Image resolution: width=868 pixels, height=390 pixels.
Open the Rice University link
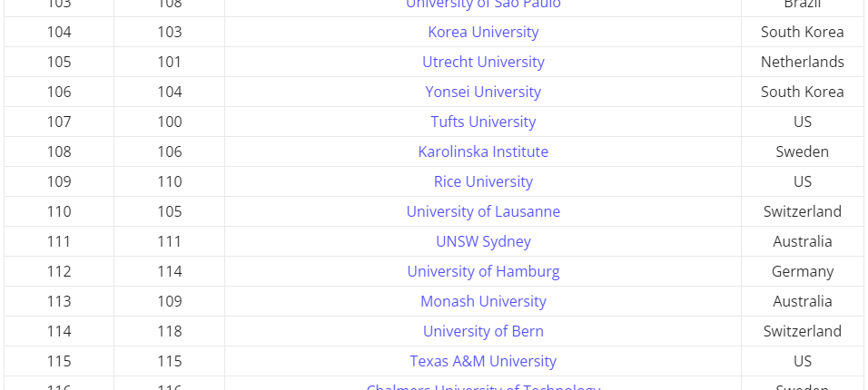click(x=483, y=181)
